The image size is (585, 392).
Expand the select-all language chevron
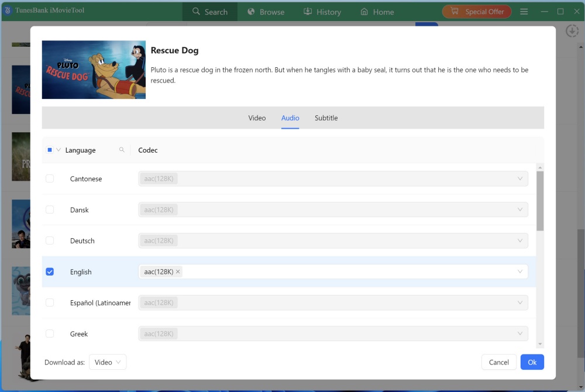click(x=58, y=150)
